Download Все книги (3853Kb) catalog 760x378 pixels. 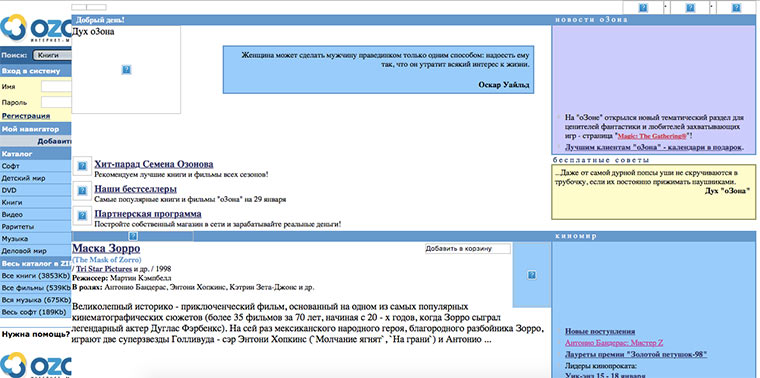[35, 276]
